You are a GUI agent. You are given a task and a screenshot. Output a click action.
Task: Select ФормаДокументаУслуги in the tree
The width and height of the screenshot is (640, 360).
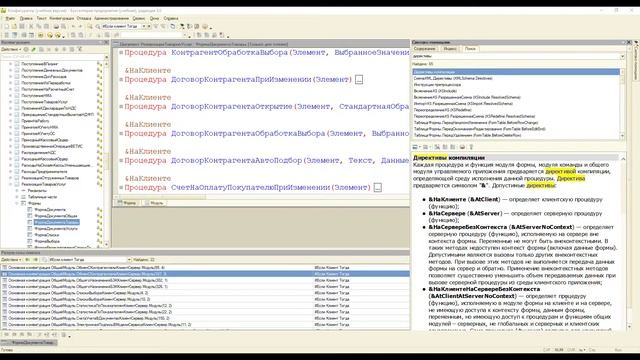coord(56,229)
